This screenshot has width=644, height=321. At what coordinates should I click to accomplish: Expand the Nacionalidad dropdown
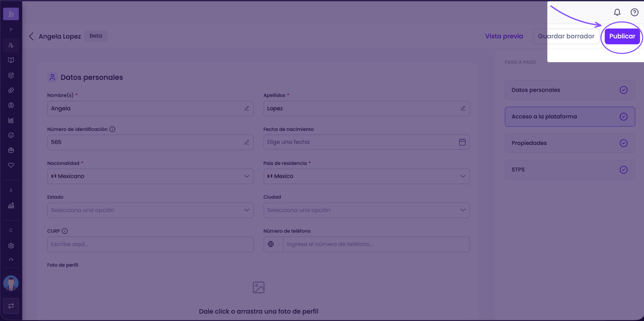tap(150, 176)
